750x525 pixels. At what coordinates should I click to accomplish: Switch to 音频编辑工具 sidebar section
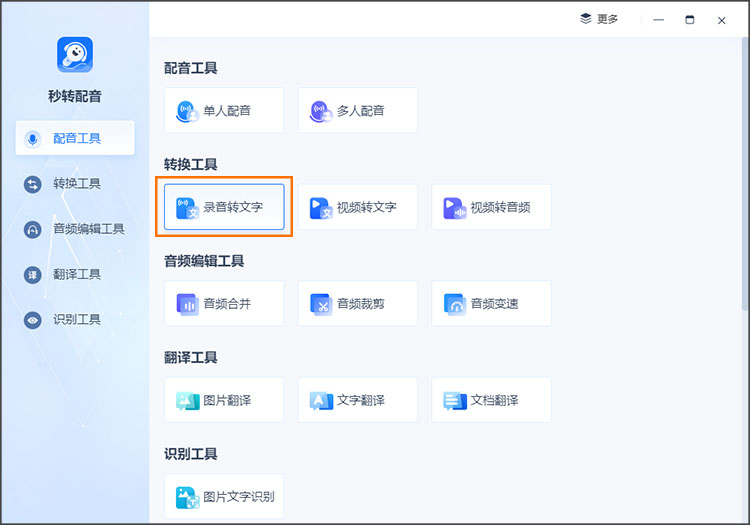point(75,229)
